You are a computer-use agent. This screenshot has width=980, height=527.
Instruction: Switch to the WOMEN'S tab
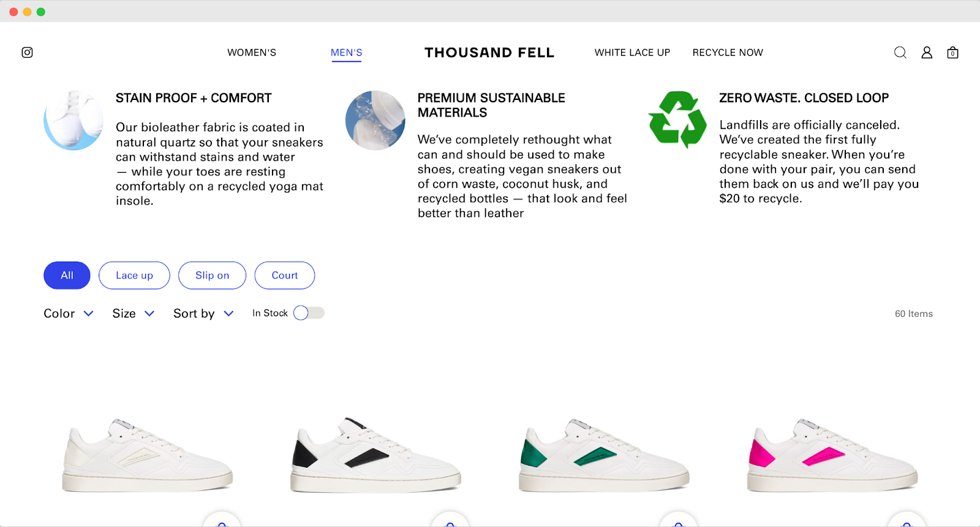coord(252,53)
